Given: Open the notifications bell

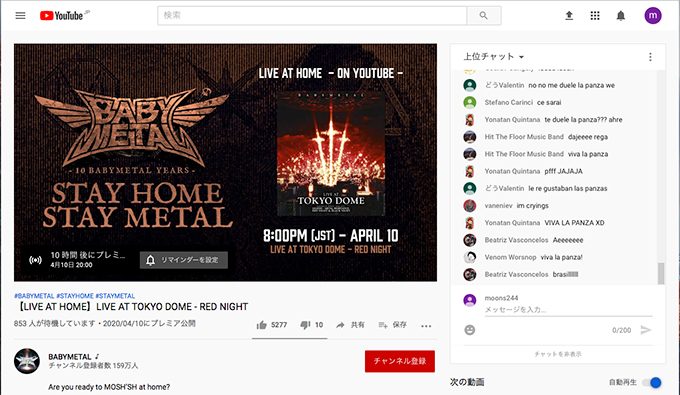Looking at the screenshot, I should tap(621, 16).
